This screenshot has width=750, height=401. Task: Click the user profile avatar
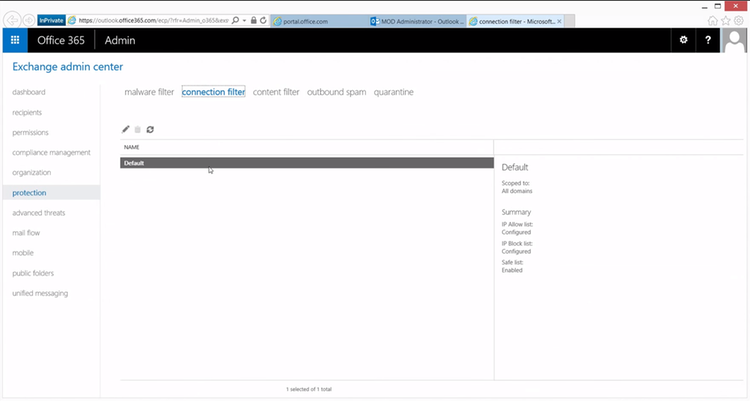(735, 40)
